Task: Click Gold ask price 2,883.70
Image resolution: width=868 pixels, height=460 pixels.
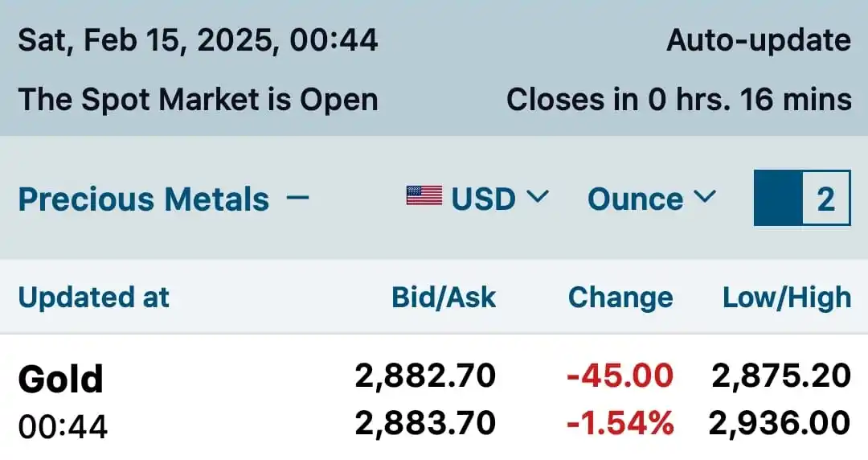Action: tap(425, 423)
